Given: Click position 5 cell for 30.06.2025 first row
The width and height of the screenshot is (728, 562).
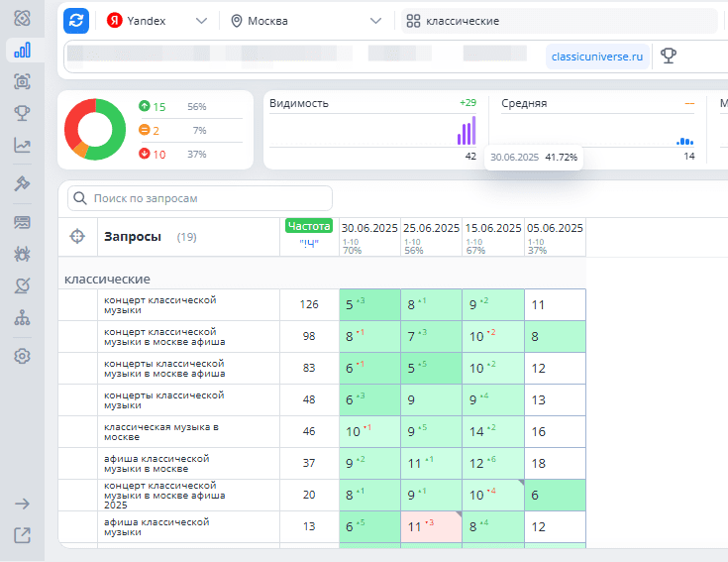Looking at the screenshot, I should point(370,304).
